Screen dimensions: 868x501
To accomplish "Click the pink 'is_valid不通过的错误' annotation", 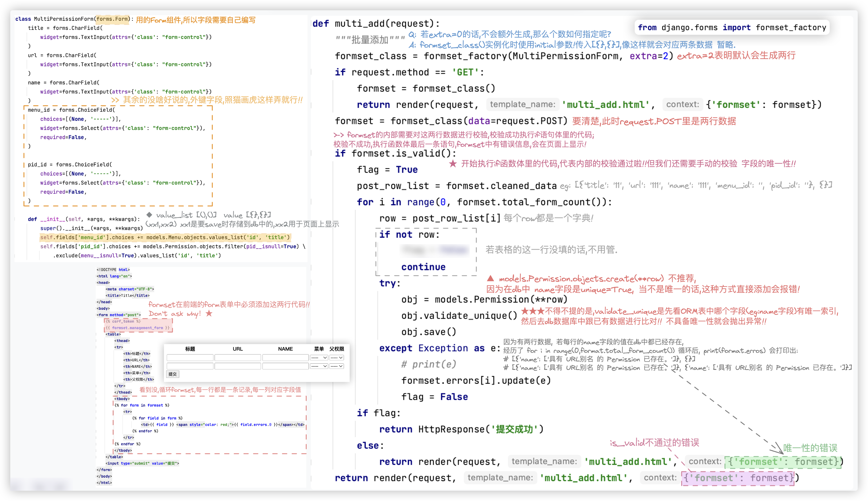I will click(x=654, y=443).
